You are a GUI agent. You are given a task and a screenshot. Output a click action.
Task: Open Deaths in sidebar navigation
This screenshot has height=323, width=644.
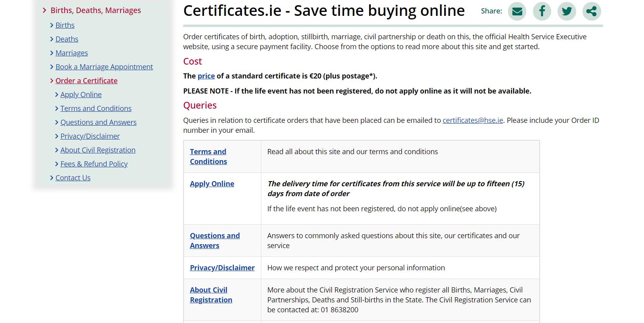pos(67,39)
